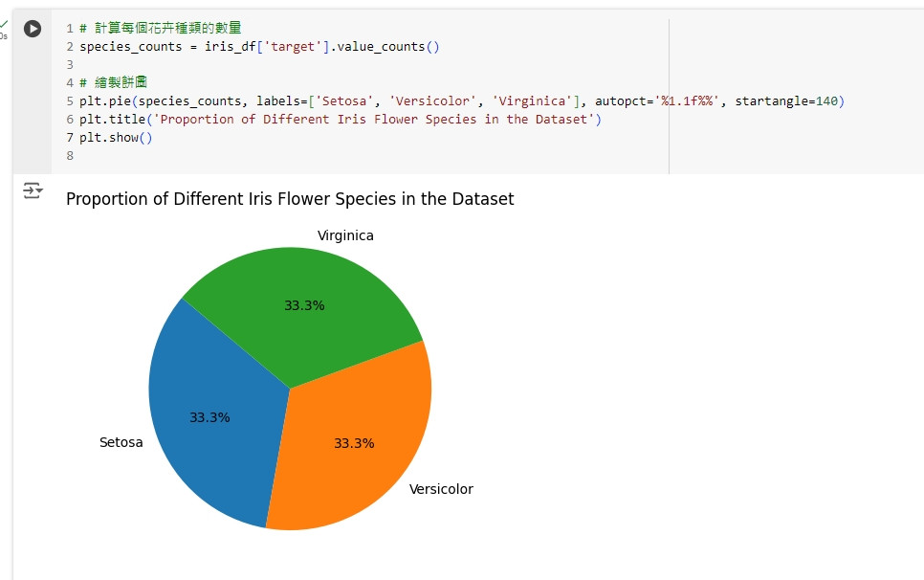Place cursor in the plt.show() line
924x580 pixels.
[x=116, y=137]
